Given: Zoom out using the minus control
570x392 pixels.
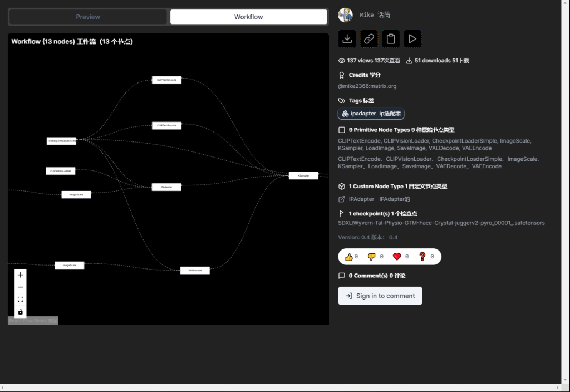Looking at the screenshot, I should 21,287.
